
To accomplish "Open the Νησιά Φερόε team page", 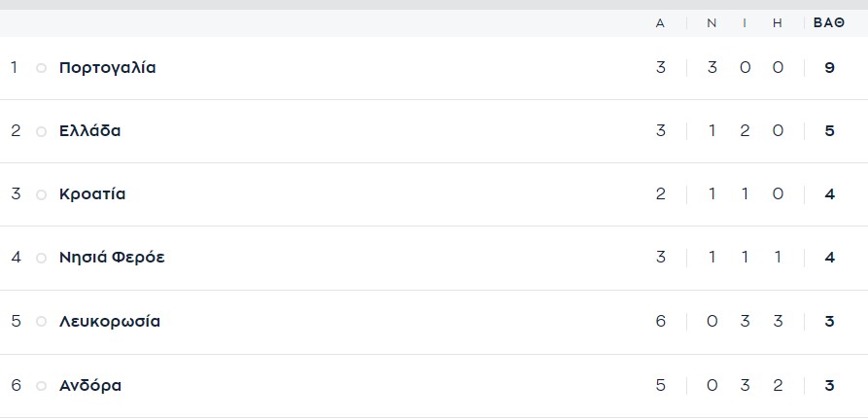I will [112, 259].
